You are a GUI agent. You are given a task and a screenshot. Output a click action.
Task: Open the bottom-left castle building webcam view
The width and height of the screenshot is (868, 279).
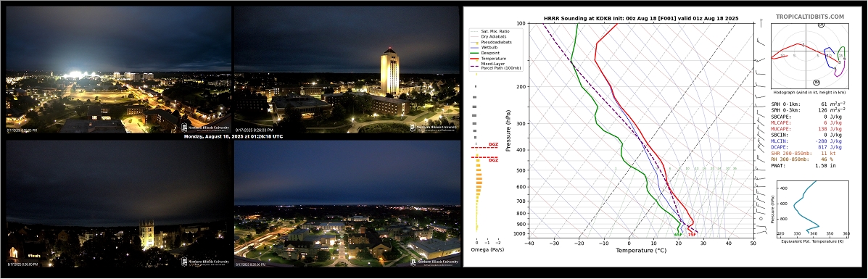118,204
